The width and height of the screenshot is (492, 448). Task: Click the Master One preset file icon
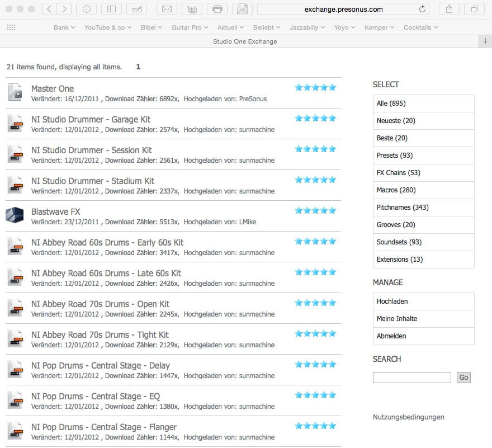[15, 92]
